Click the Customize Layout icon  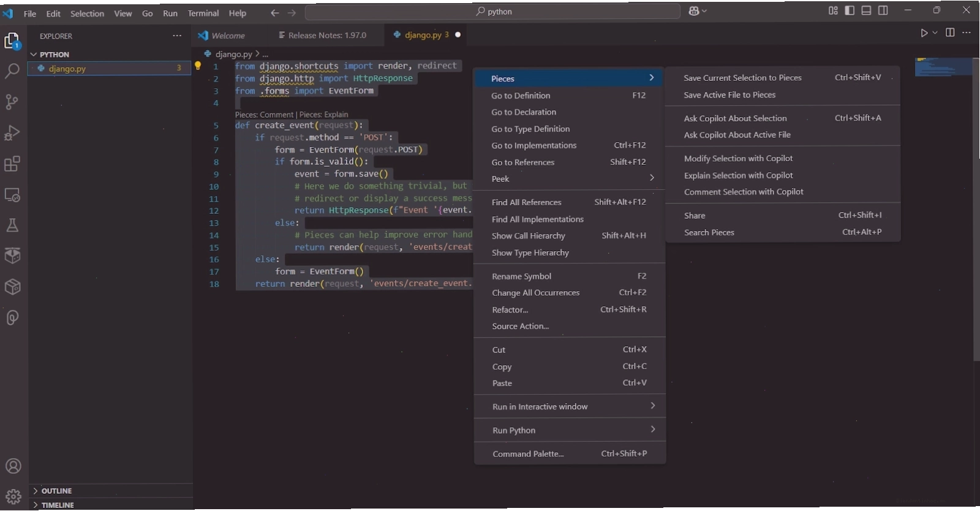[833, 10]
